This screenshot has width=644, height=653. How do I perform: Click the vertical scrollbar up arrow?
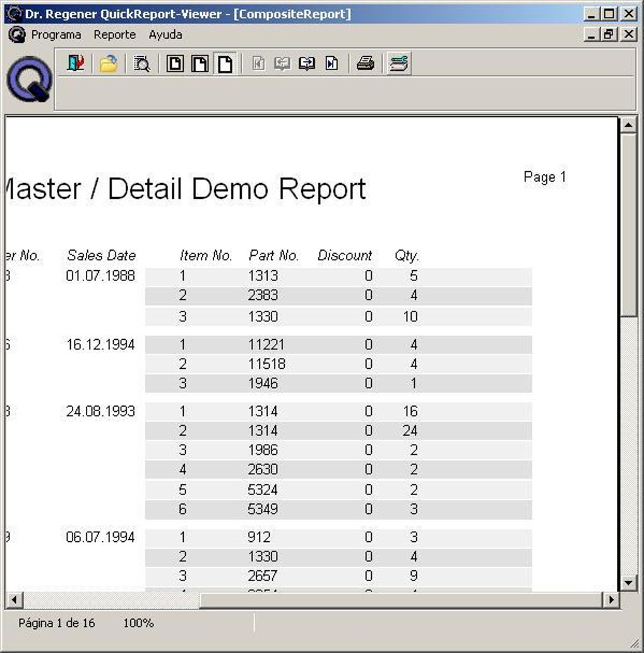click(628, 125)
